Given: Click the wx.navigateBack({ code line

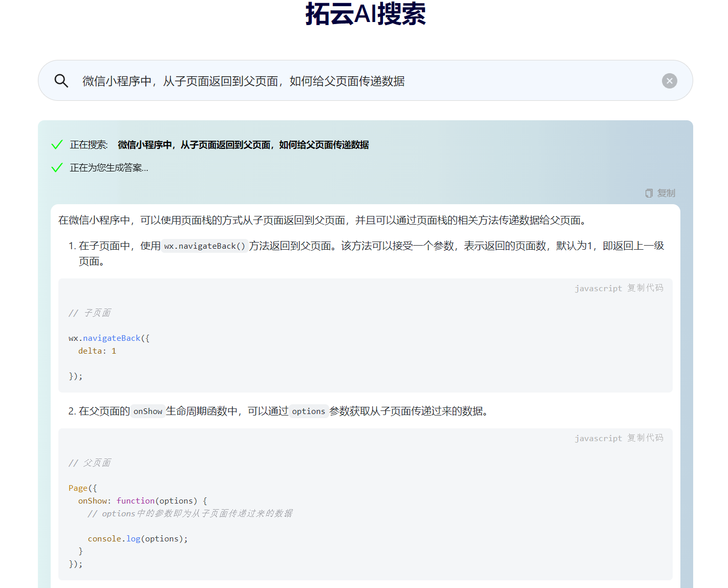Looking at the screenshot, I should pos(109,338).
